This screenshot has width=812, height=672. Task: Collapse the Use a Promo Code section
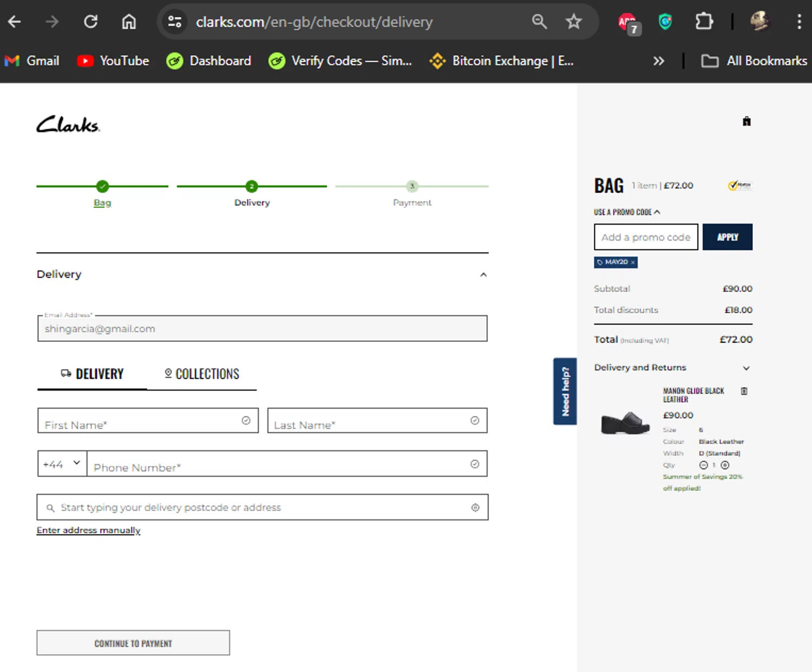point(627,212)
